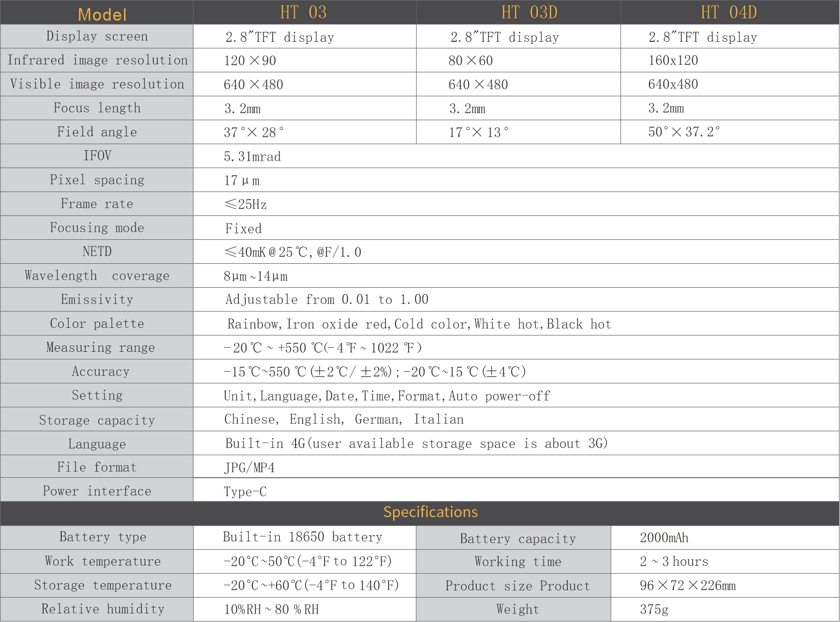
Task: Select the HT 03 column header
Action: (x=303, y=12)
